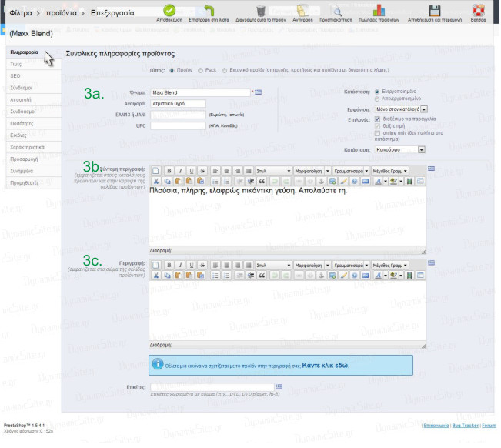This screenshot has width=501, height=448.
Task: Click the Αποθήκευση και παραμονή floppy disk icon
Action: click(x=435, y=11)
